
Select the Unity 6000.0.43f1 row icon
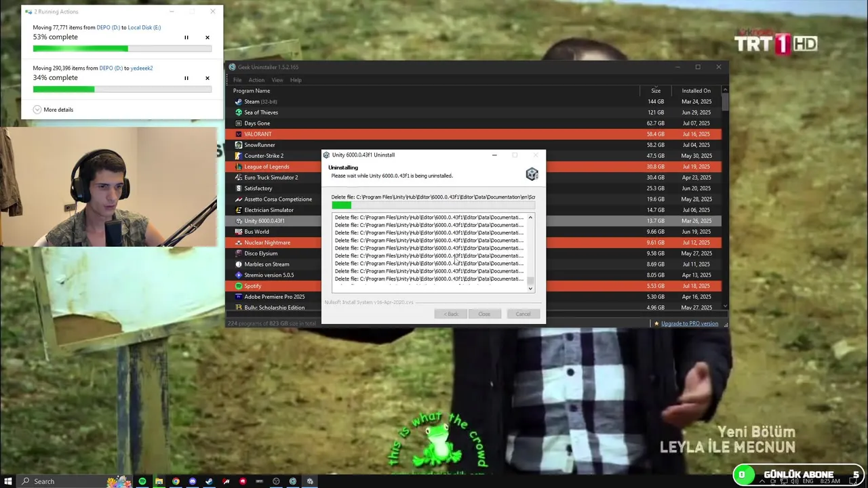tap(238, 221)
